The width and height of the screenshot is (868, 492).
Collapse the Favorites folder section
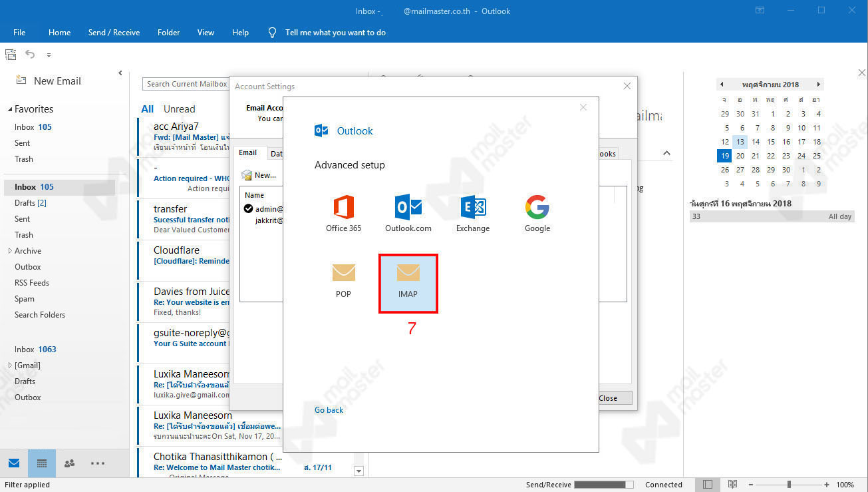(x=9, y=109)
